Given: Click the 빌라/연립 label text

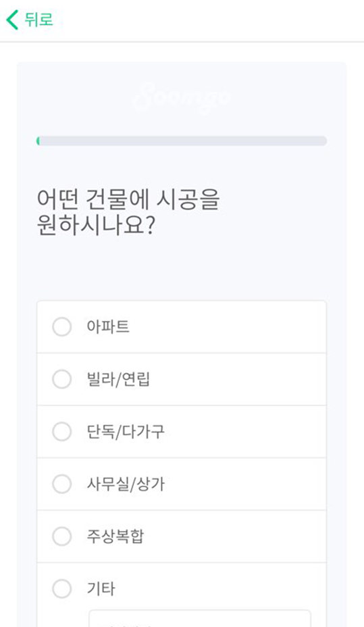Looking at the screenshot, I should pos(118,379).
